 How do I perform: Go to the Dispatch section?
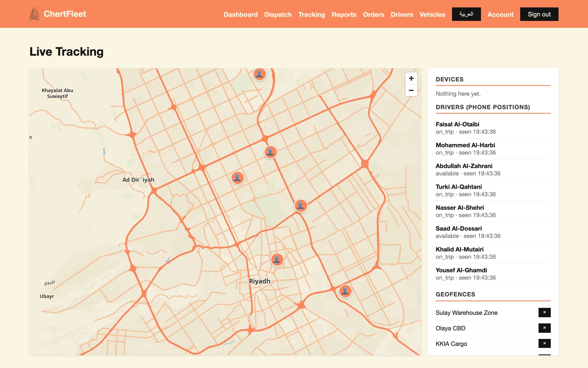coord(278,14)
